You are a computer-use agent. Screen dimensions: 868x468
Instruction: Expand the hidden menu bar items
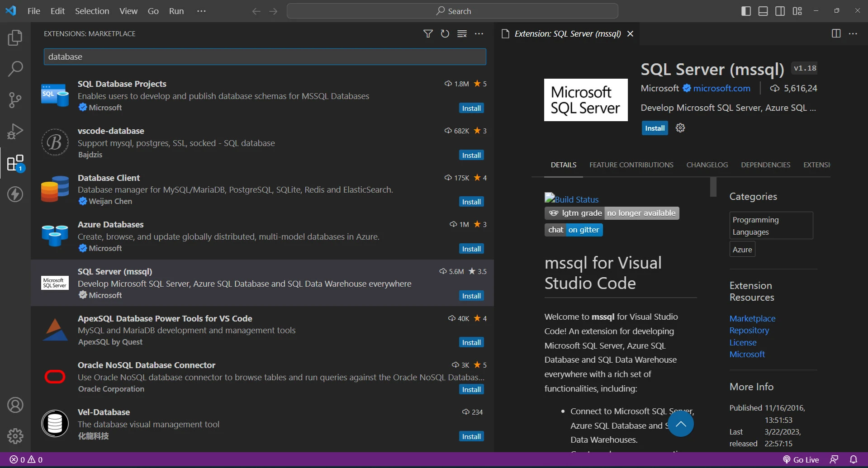tap(201, 11)
